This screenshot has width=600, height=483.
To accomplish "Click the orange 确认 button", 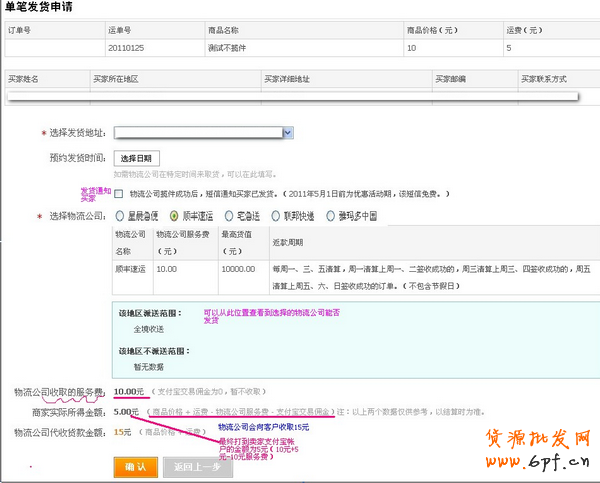I will point(136,467).
